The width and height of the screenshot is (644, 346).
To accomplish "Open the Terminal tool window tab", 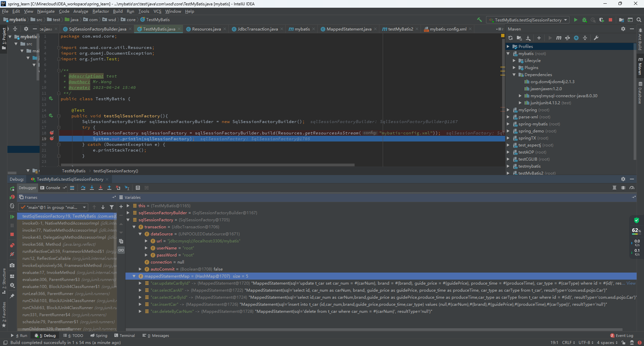I will click(124, 336).
